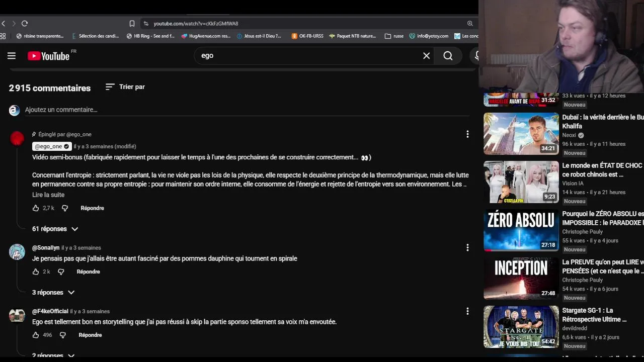Focus 'Ajoutez un commentaire' field
The width and height of the screenshot is (644, 362).
247,110
